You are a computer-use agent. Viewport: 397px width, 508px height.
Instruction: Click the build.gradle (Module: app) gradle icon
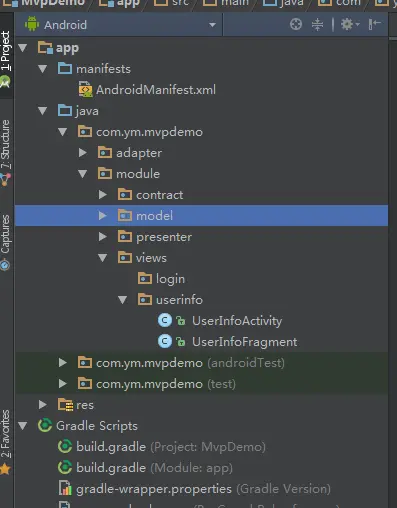pyautogui.click(x=65, y=468)
